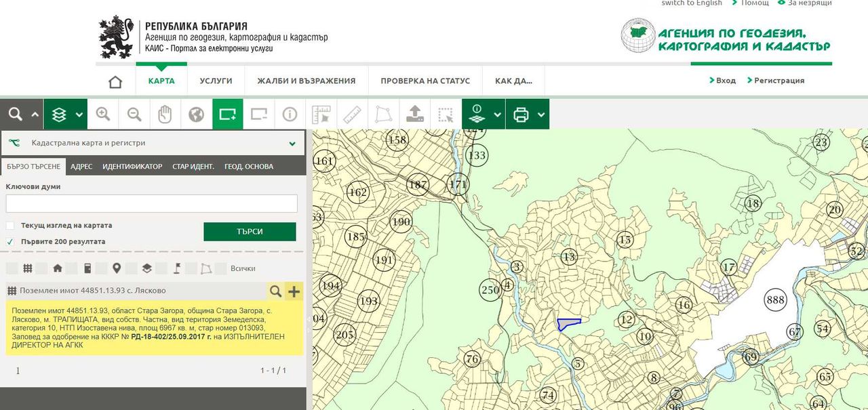Image resolution: width=868 pixels, height=410 pixels.
Task: Toggle the 'Всички' filter checkbox
Action: pyautogui.click(x=220, y=268)
